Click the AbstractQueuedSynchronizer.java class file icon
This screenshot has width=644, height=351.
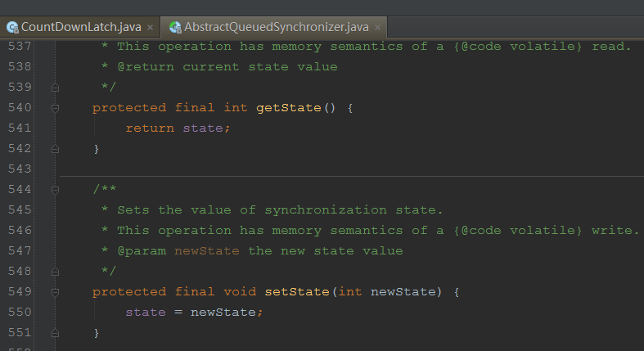[175, 27]
